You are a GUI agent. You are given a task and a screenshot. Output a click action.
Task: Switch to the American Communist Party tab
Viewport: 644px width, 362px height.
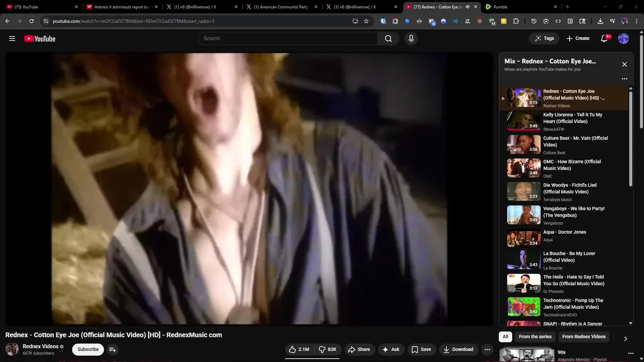click(x=282, y=7)
